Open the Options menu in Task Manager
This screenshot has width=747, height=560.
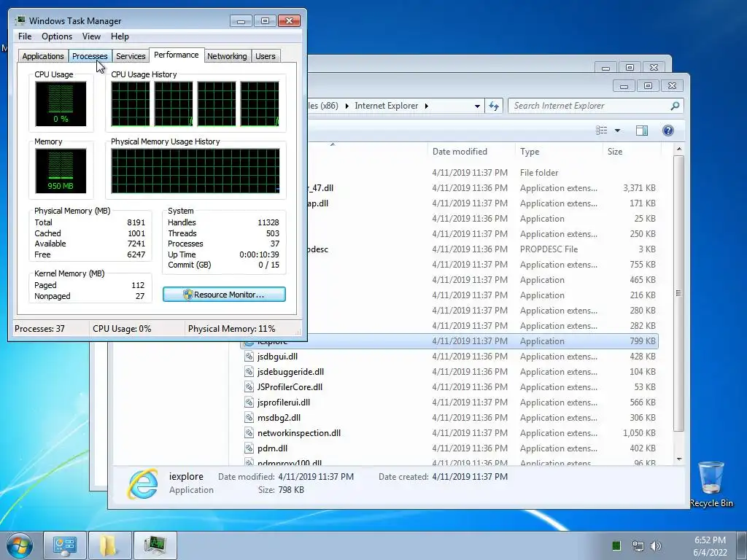57,36
